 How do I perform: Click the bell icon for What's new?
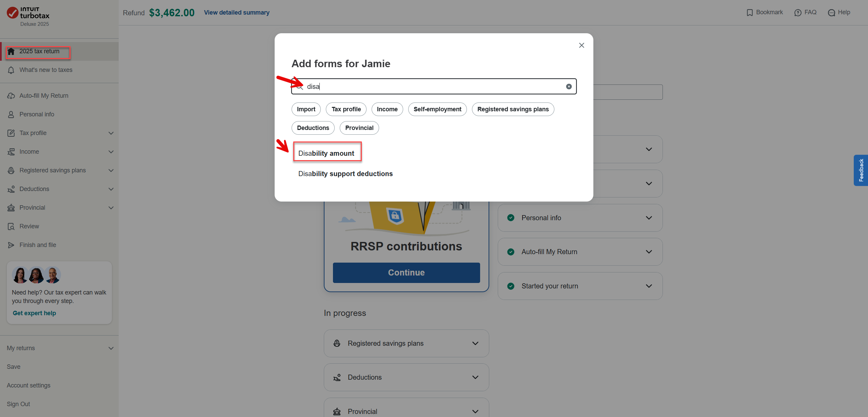pyautogui.click(x=11, y=70)
